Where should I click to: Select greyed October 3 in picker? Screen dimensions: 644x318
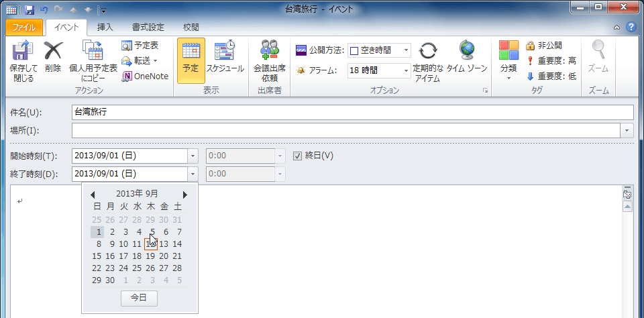[x=152, y=280]
